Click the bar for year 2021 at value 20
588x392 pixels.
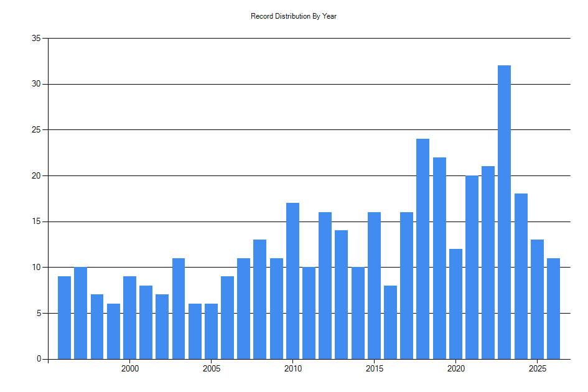pyautogui.click(x=471, y=268)
